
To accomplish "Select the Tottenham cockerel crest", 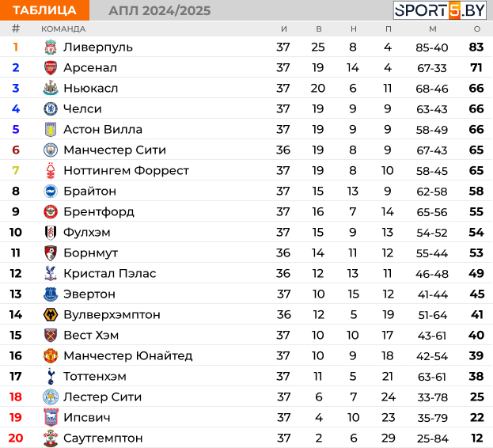I will (51, 376).
